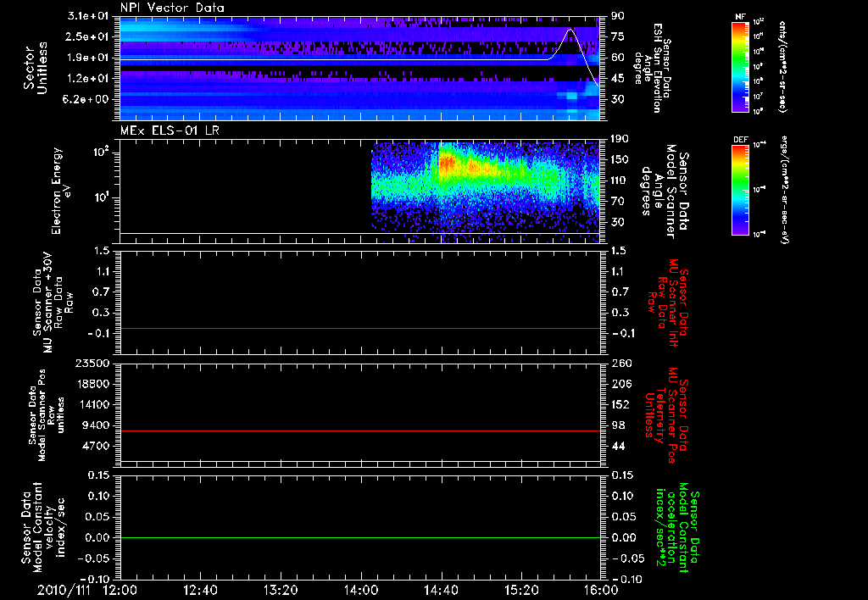
Task: Click the "MU Scanner +30V Raw Data" axis label
Action: [x=53, y=303]
